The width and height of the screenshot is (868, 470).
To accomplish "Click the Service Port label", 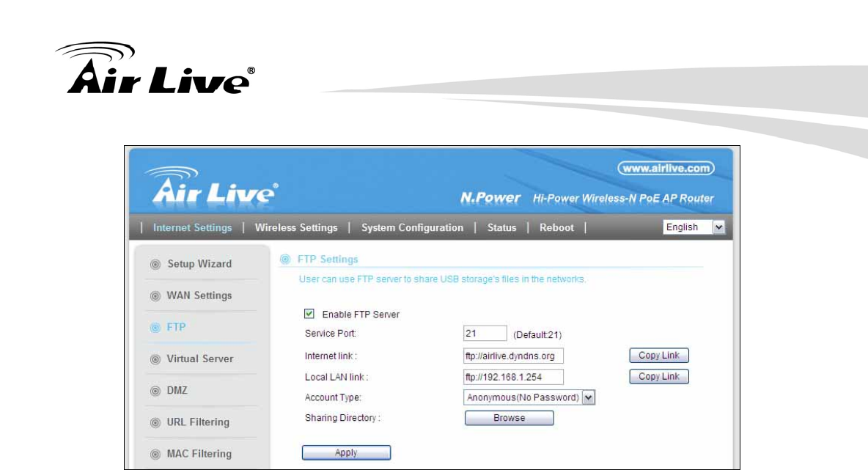I will (x=331, y=334).
